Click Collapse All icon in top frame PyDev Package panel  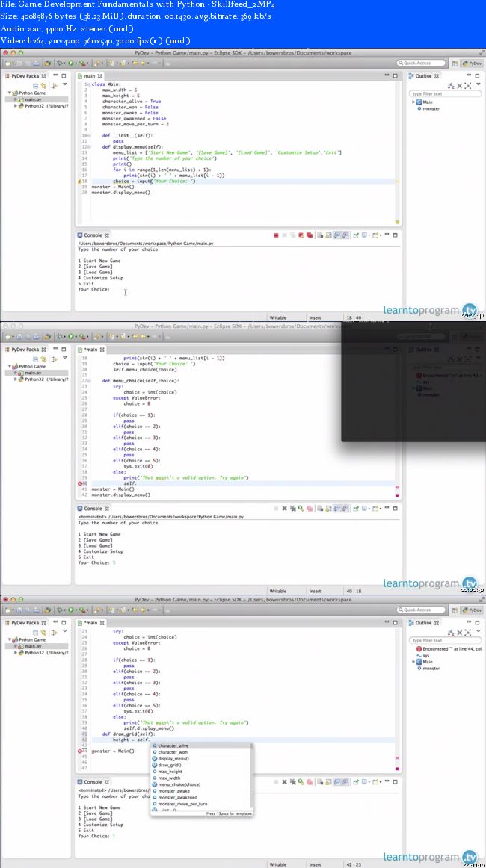coord(35,85)
